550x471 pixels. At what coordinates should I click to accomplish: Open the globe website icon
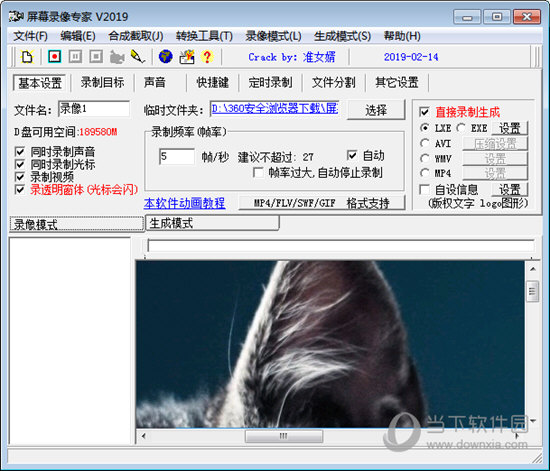[x=165, y=56]
